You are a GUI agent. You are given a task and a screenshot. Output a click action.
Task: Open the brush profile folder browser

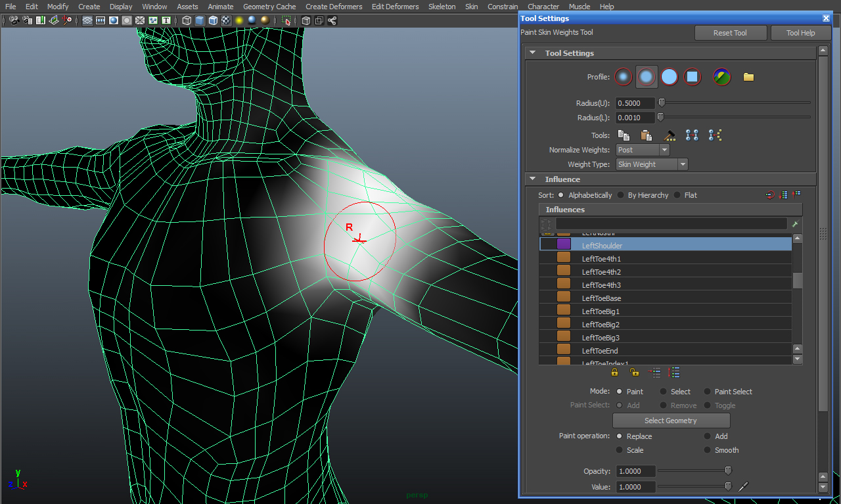click(x=748, y=77)
